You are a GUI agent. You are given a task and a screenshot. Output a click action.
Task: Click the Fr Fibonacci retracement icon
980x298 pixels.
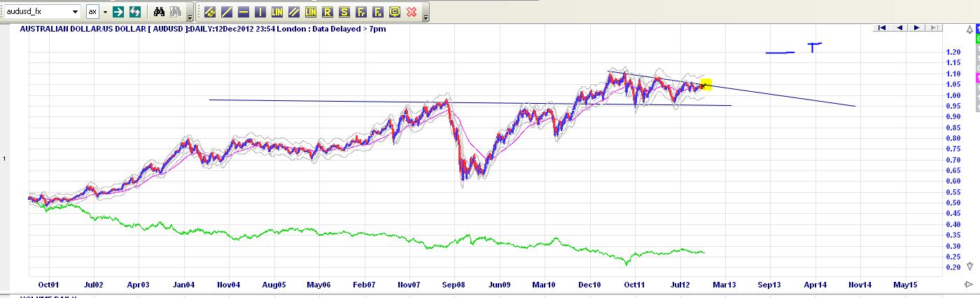pyautogui.click(x=361, y=12)
